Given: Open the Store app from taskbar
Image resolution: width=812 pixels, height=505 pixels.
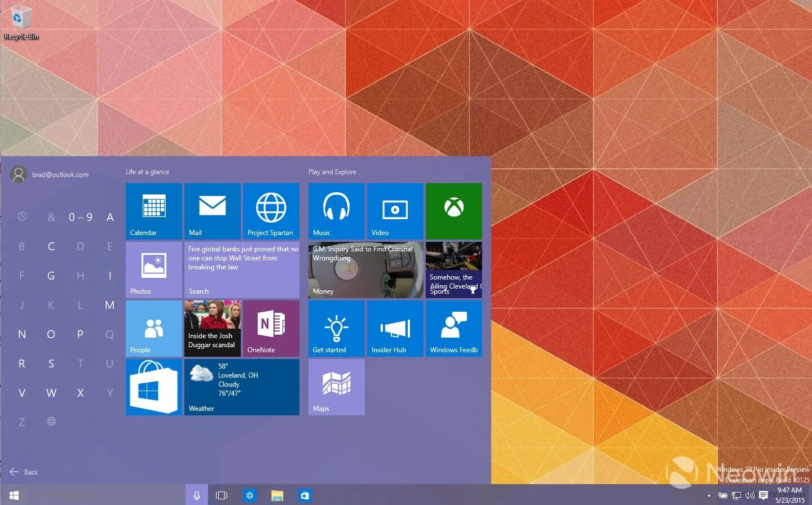Looking at the screenshot, I should pos(304,495).
